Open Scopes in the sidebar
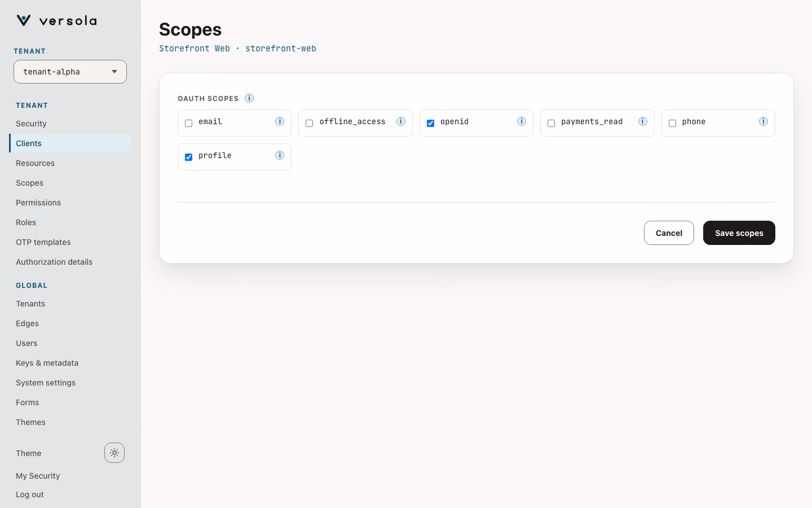The height and width of the screenshot is (508, 812). (70, 183)
